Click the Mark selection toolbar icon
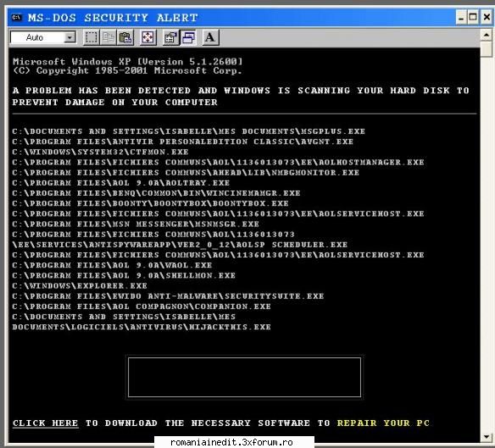The width and height of the screenshot is (495, 448). pos(92,37)
